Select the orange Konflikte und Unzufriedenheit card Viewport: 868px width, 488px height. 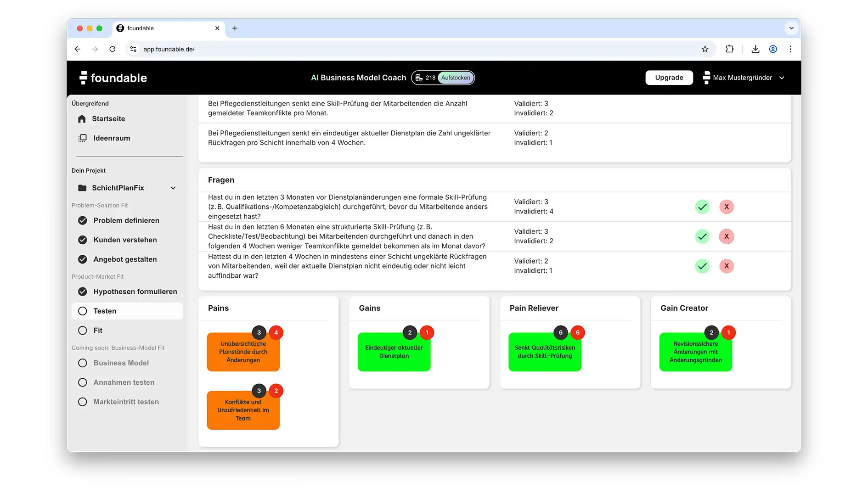coord(243,410)
